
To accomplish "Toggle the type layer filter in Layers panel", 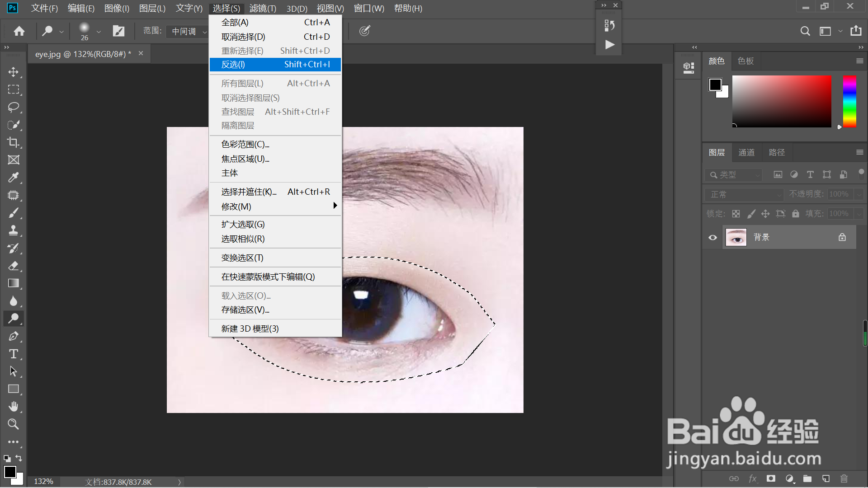I will point(810,174).
